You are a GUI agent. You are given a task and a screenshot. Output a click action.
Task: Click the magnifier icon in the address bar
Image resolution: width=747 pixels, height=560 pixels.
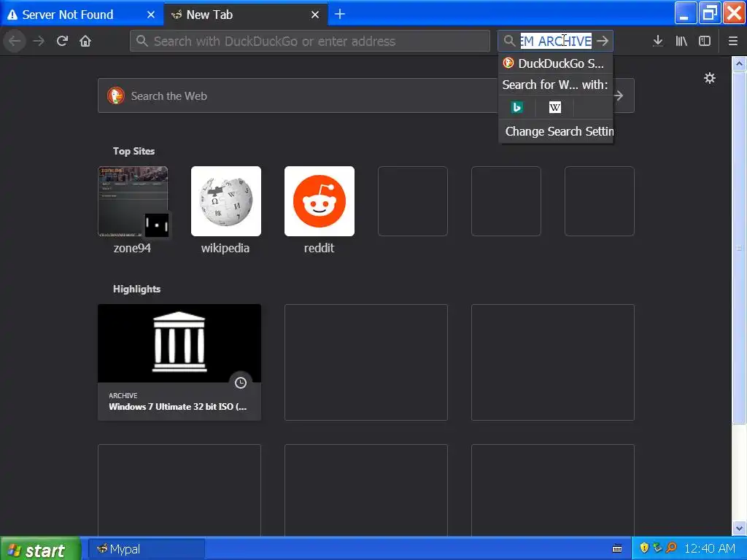(x=142, y=41)
